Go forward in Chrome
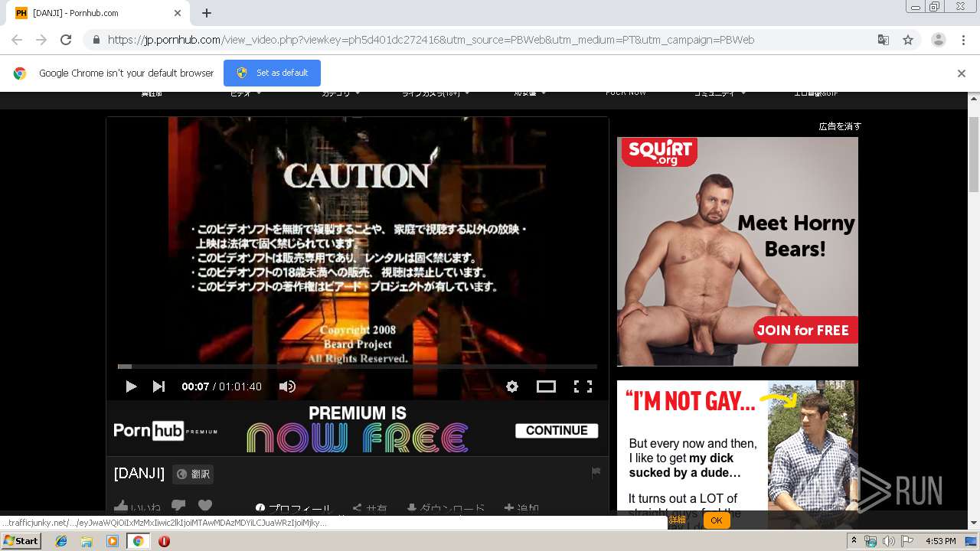980x551 pixels. (x=41, y=40)
